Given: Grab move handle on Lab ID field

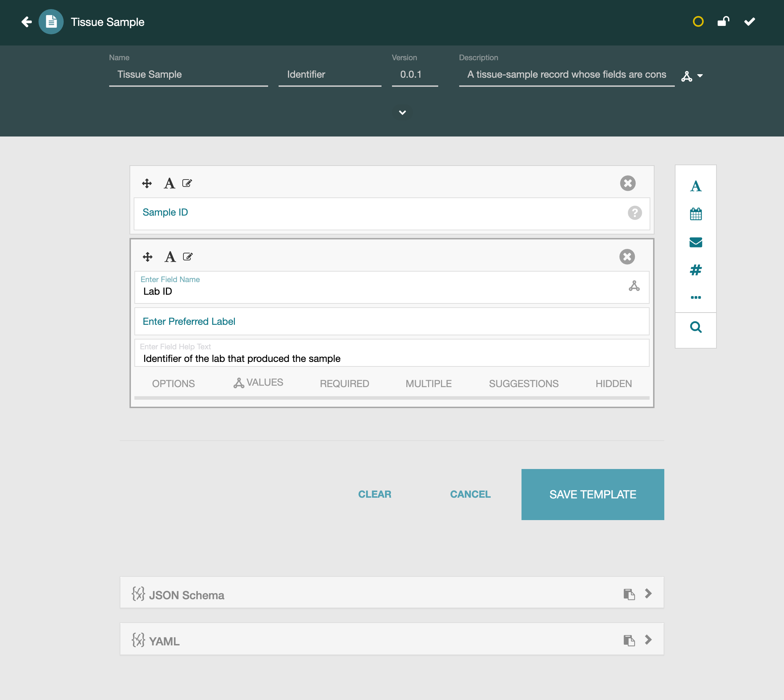Looking at the screenshot, I should pos(148,257).
